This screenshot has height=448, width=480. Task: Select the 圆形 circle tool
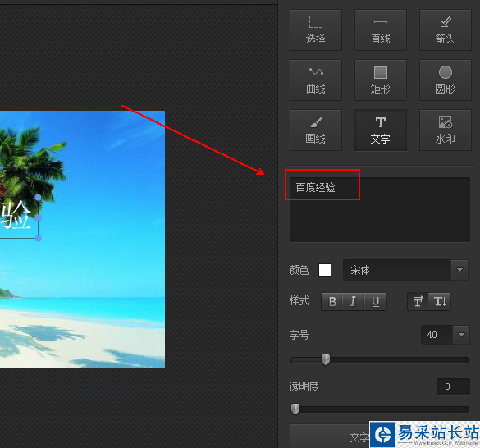[445, 80]
